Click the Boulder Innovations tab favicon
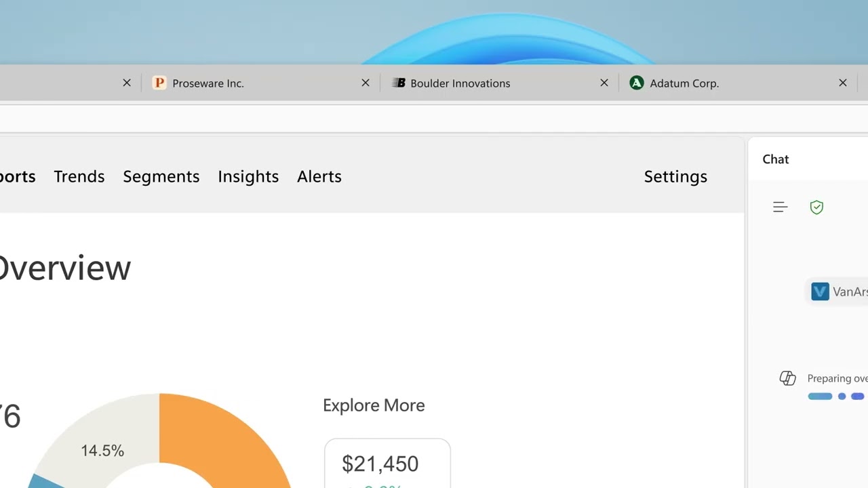868x488 pixels. click(399, 83)
